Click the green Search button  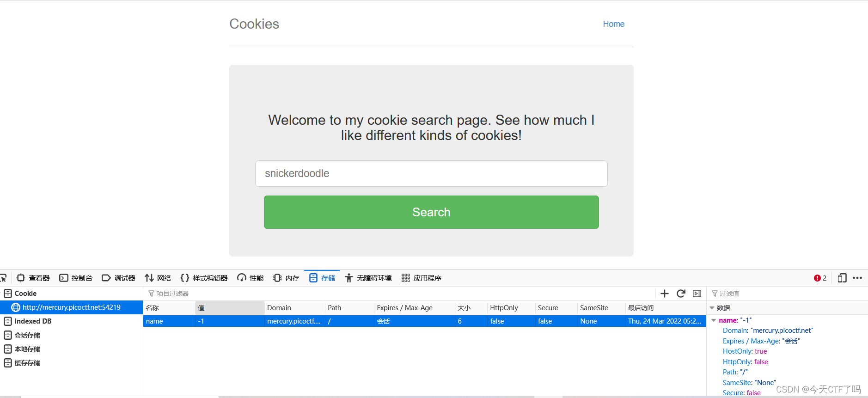(431, 212)
